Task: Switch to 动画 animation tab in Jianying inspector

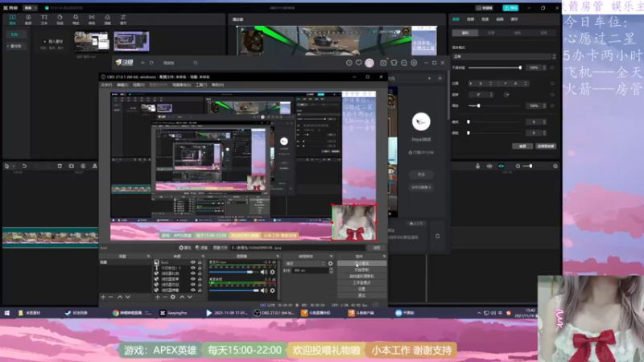Action: tap(500, 19)
